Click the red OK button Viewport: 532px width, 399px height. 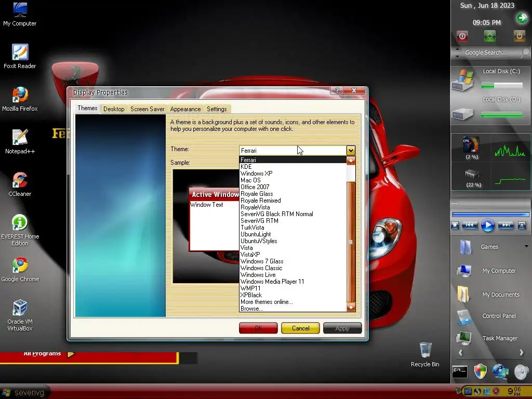(x=258, y=328)
